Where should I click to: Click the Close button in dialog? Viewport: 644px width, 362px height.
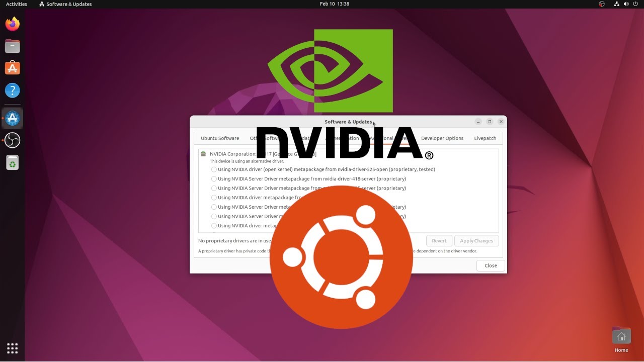[491, 265]
